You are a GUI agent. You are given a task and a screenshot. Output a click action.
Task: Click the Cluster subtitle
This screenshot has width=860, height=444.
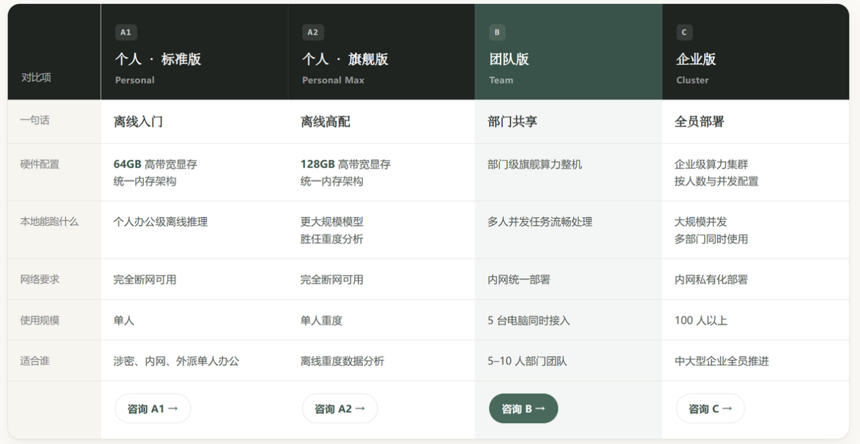[692, 80]
